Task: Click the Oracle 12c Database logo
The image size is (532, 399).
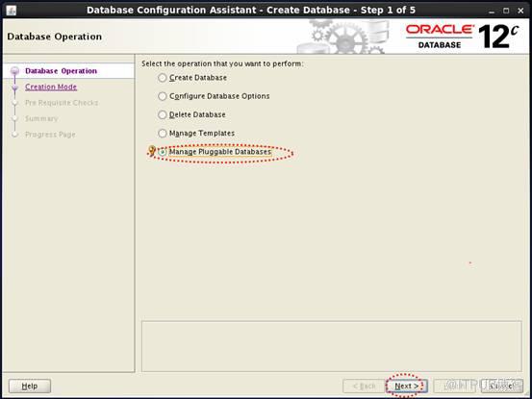Action: (463, 37)
